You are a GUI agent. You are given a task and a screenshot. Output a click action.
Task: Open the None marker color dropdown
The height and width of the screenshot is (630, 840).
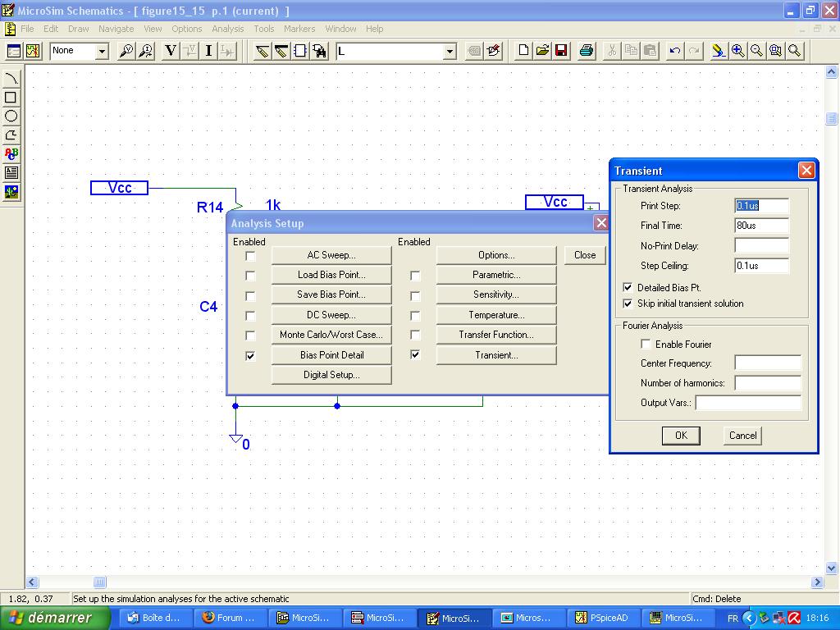[102, 52]
